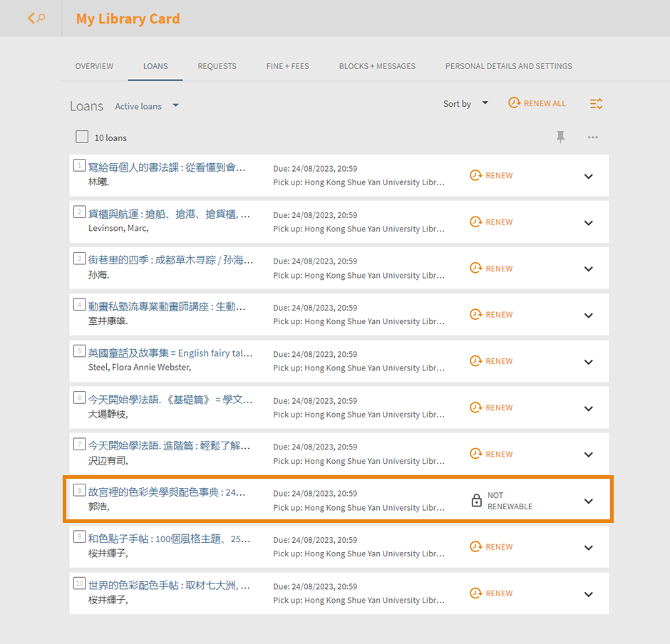Select loan number 5 checkbox
670x644 pixels.
[79, 351]
